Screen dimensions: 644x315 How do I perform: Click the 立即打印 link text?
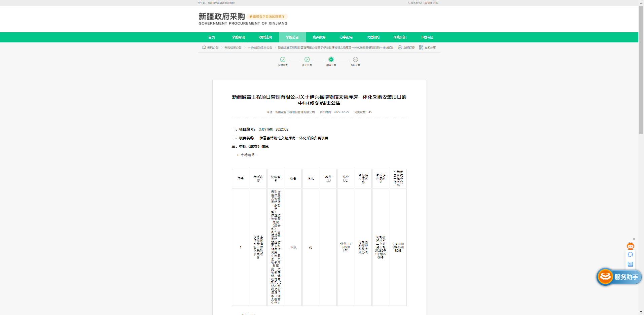coord(409,48)
